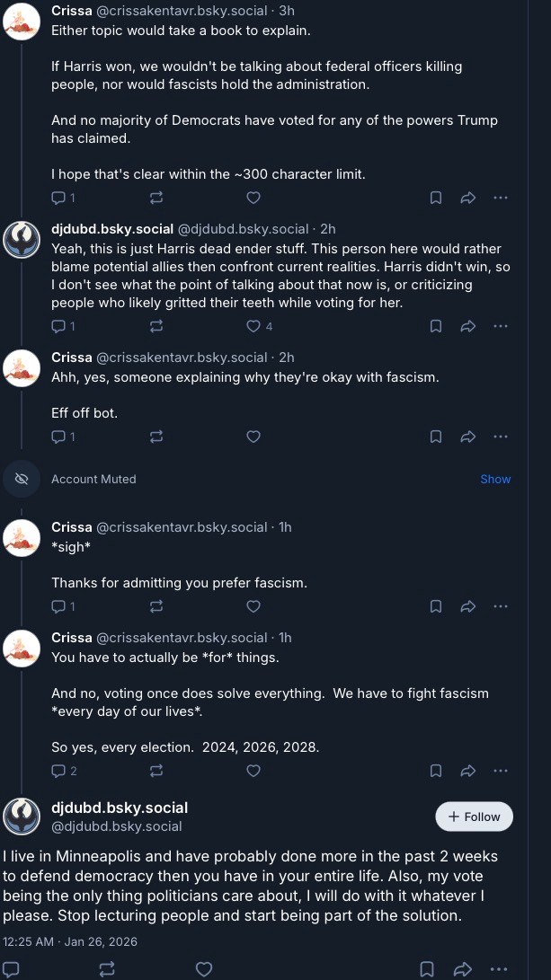Like djdubd's post with 4 likes

click(x=254, y=326)
